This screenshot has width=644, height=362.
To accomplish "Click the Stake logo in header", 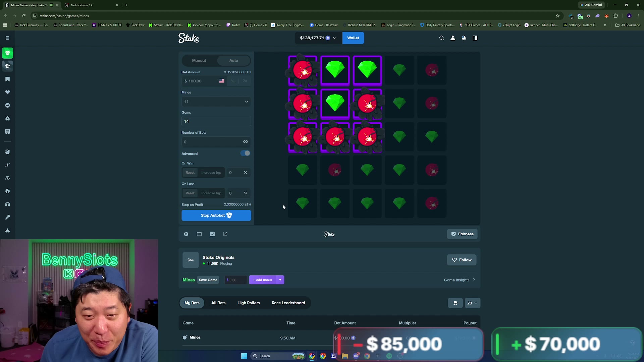I will click(189, 38).
